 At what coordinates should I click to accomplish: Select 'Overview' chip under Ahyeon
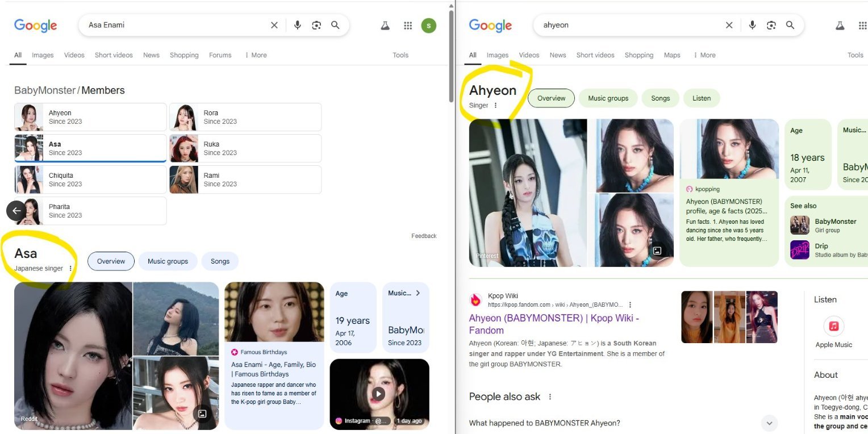[552, 98]
